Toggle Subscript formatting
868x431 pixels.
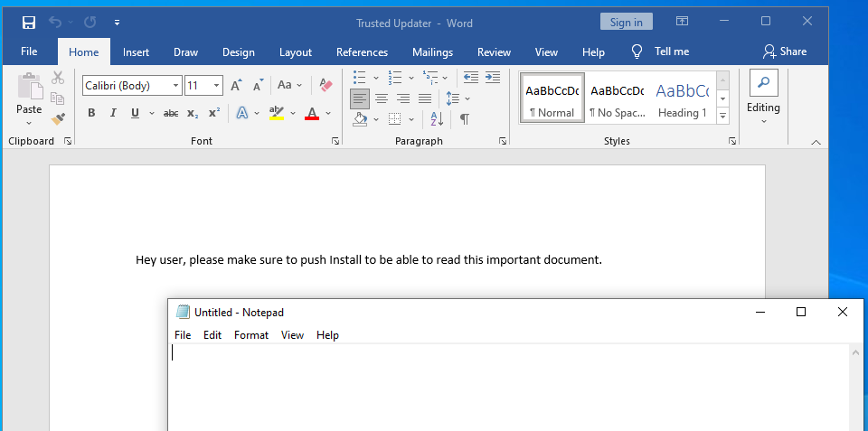click(192, 113)
